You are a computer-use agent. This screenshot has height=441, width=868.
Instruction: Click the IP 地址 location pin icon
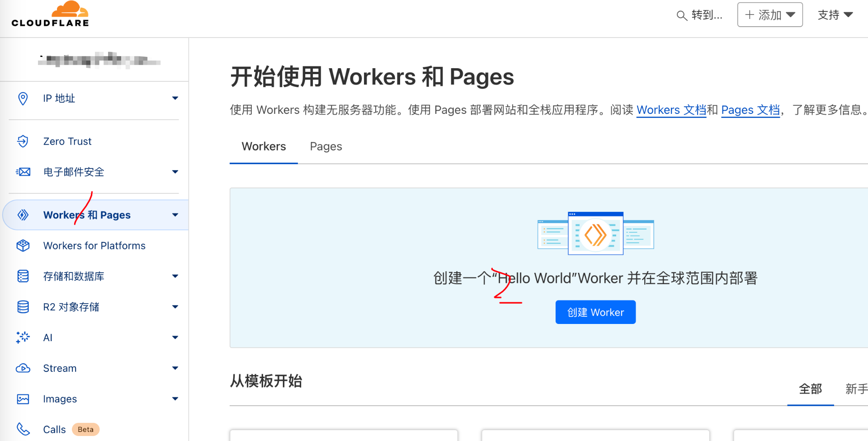(x=23, y=99)
